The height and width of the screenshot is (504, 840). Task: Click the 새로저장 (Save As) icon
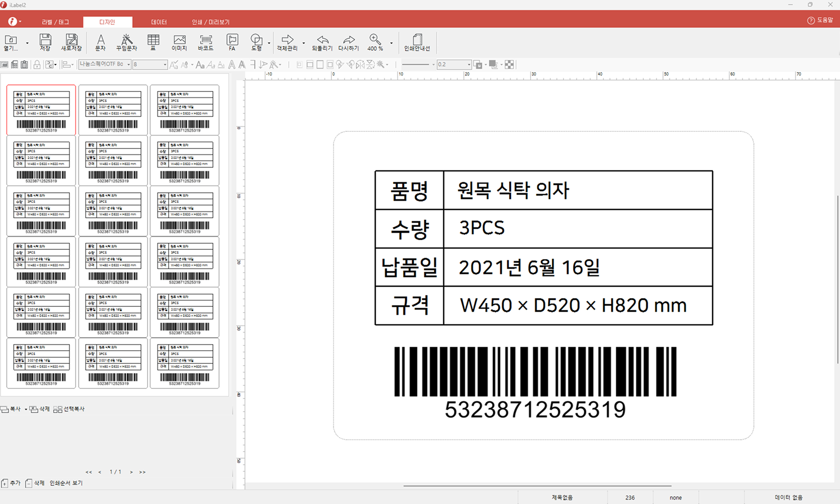pos(71,39)
